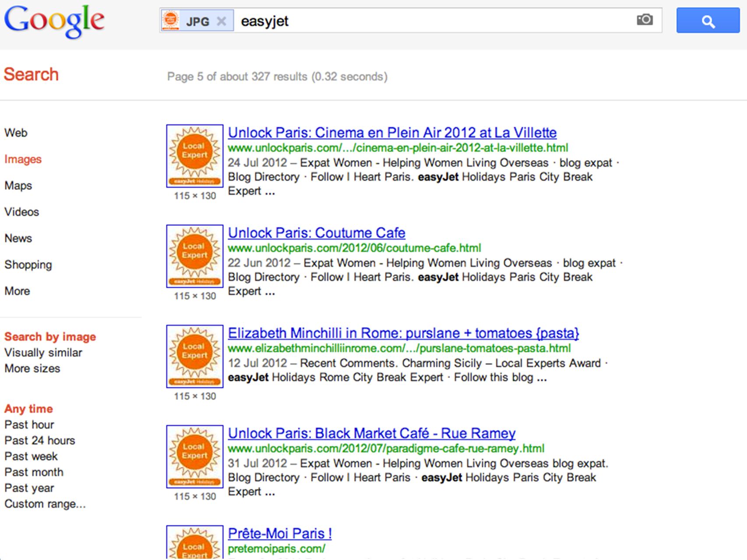Click the coutume-cafe.html green URL
Screen dimensions: 747x560
click(355, 248)
